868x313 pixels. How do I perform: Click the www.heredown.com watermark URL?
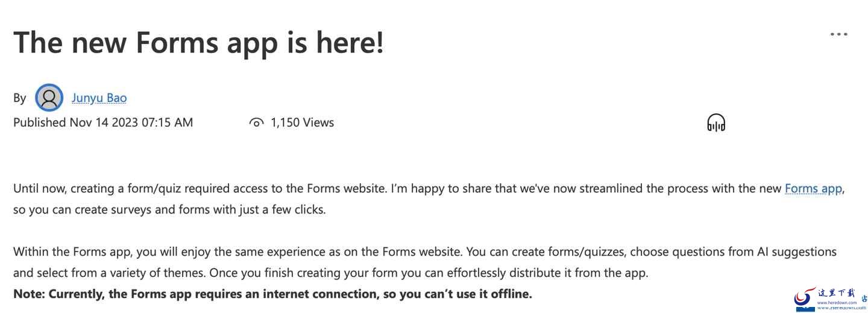click(x=837, y=303)
